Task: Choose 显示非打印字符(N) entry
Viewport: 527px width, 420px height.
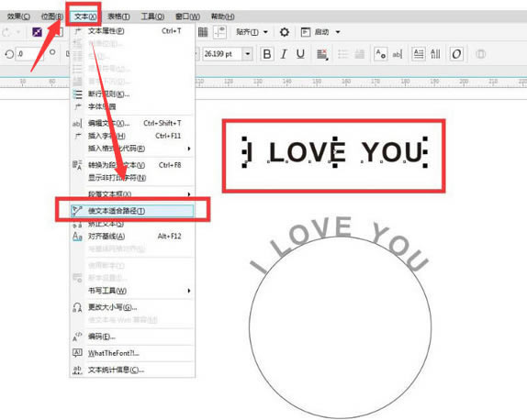Action: 132,178
